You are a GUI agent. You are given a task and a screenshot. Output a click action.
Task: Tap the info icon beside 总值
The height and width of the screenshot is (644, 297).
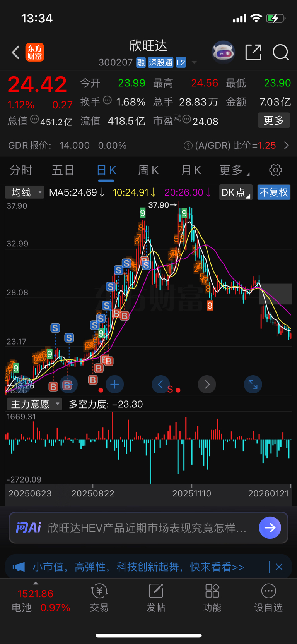(x=34, y=120)
